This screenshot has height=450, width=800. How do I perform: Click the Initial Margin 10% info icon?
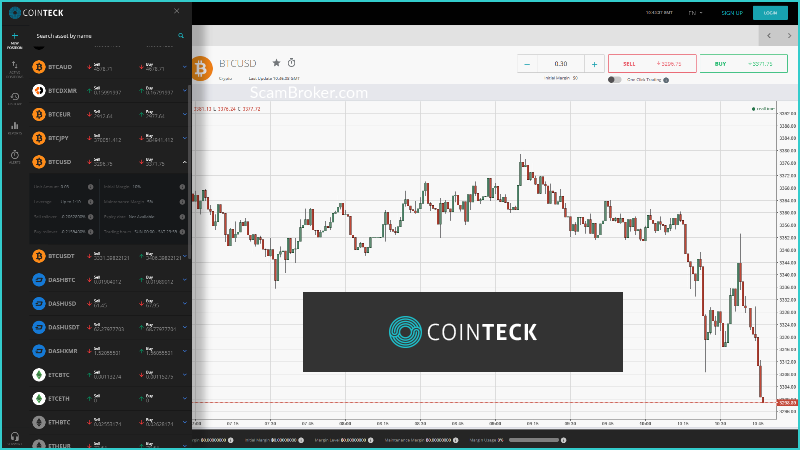coord(182,187)
